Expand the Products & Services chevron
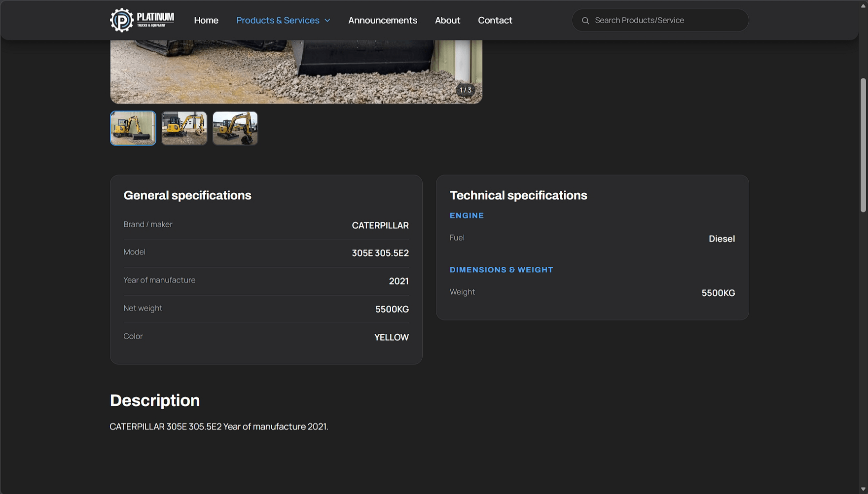868x494 pixels. point(327,21)
